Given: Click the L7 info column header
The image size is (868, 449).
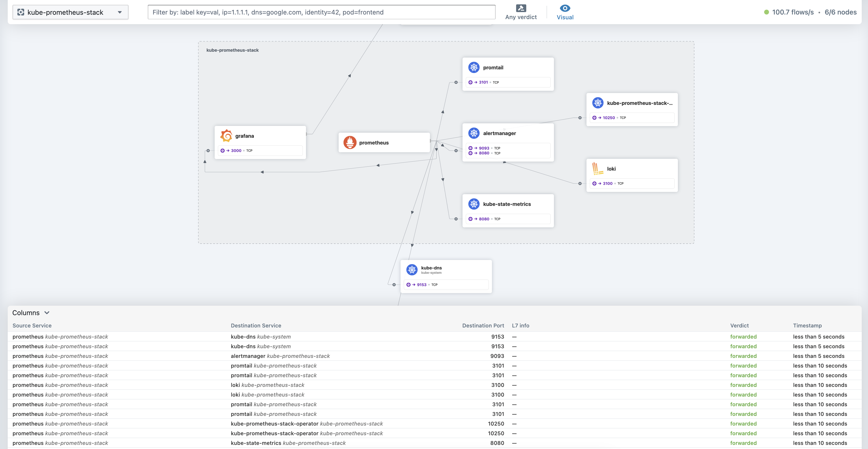Looking at the screenshot, I should click(x=521, y=326).
